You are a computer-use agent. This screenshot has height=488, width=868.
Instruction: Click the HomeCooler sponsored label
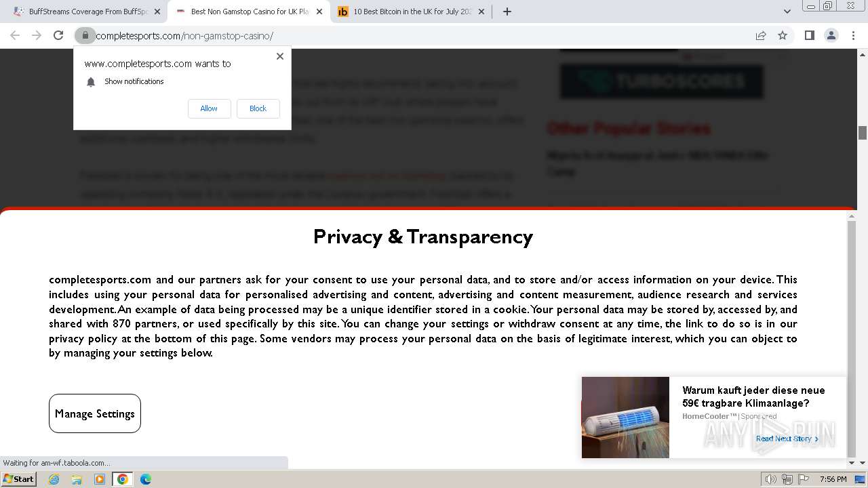tap(729, 416)
